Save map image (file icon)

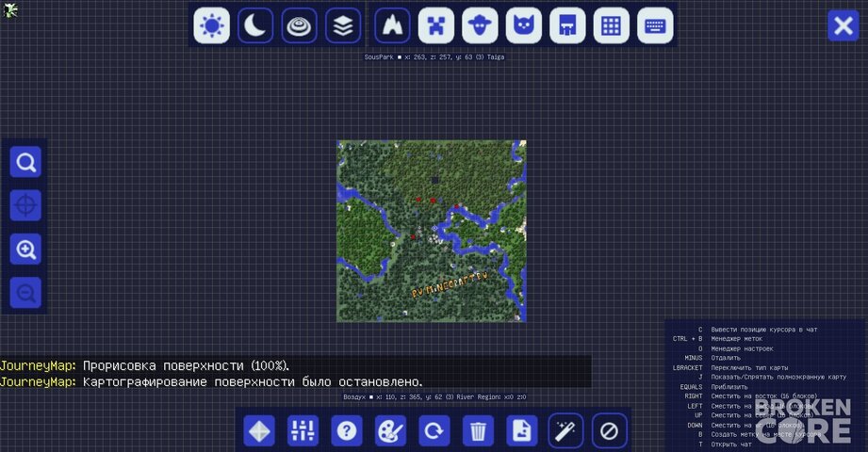(521, 430)
